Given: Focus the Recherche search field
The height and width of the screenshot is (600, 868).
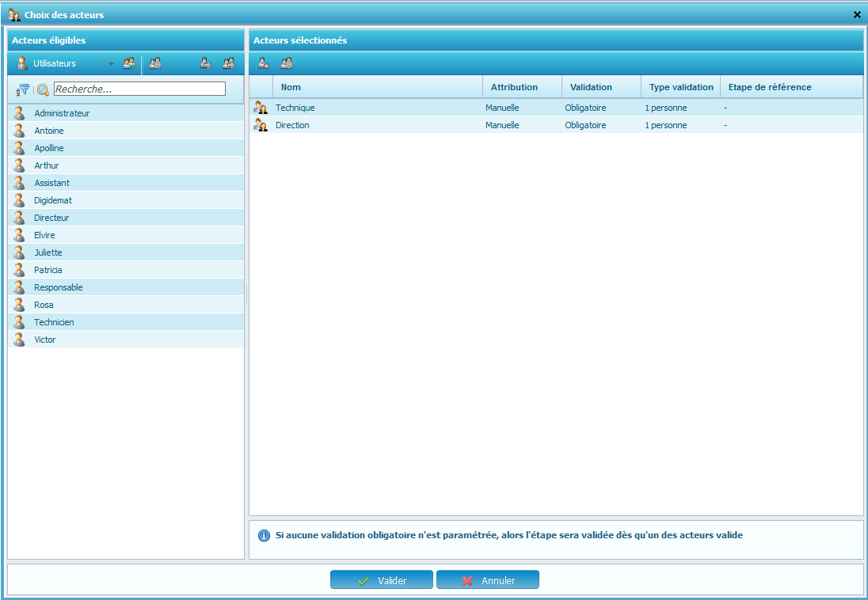Looking at the screenshot, I should point(139,89).
